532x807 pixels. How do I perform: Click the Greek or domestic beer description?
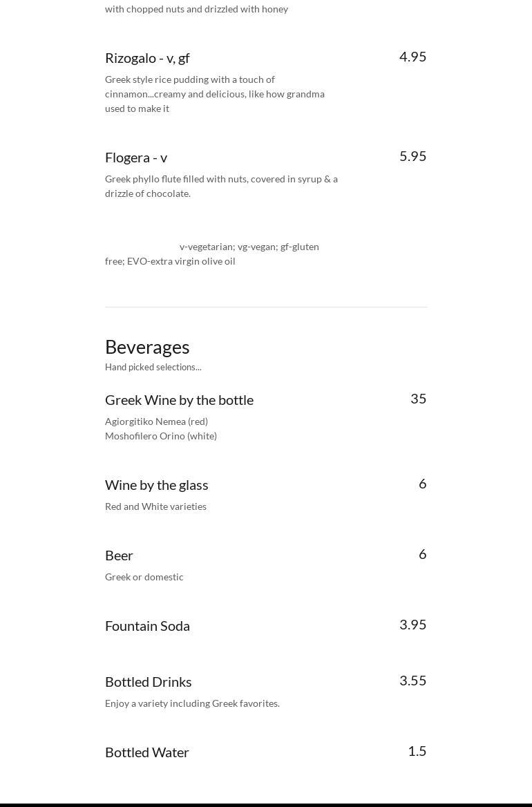(x=144, y=577)
